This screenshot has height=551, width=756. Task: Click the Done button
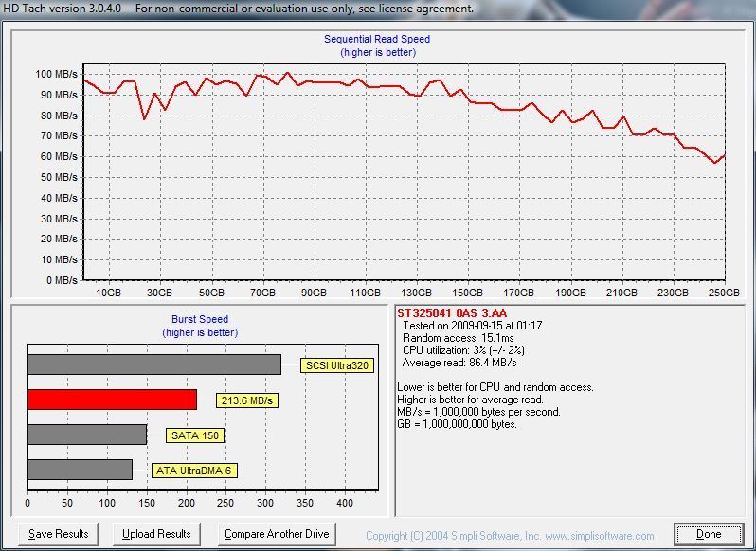pyautogui.click(x=709, y=534)
